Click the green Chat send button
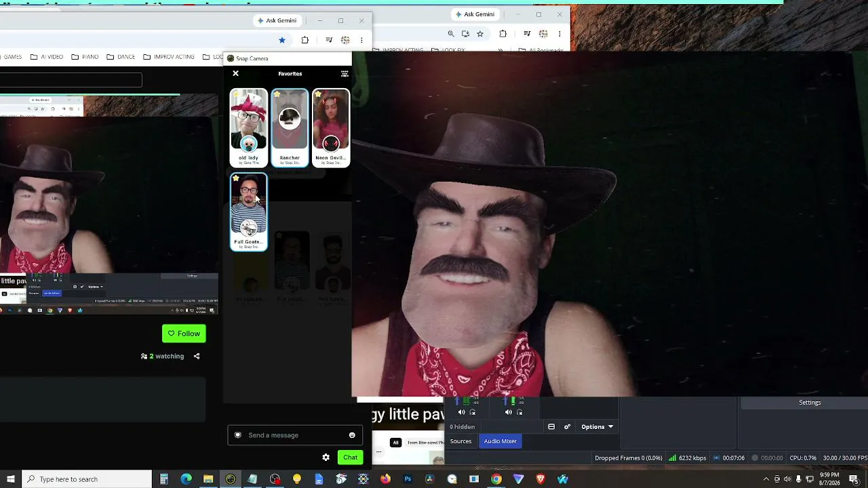Image resolution: width=868 pixels, height=488 pixels. [x=350, y=457]
